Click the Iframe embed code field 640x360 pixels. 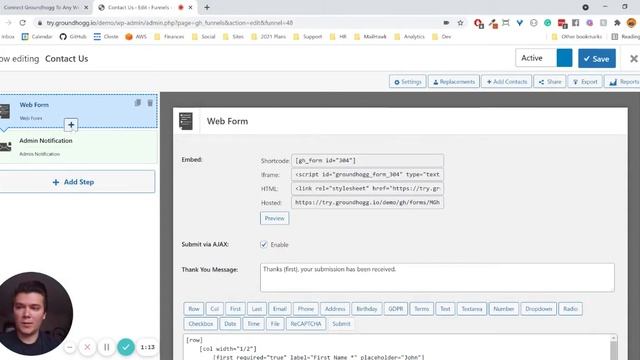click(367, 174)
